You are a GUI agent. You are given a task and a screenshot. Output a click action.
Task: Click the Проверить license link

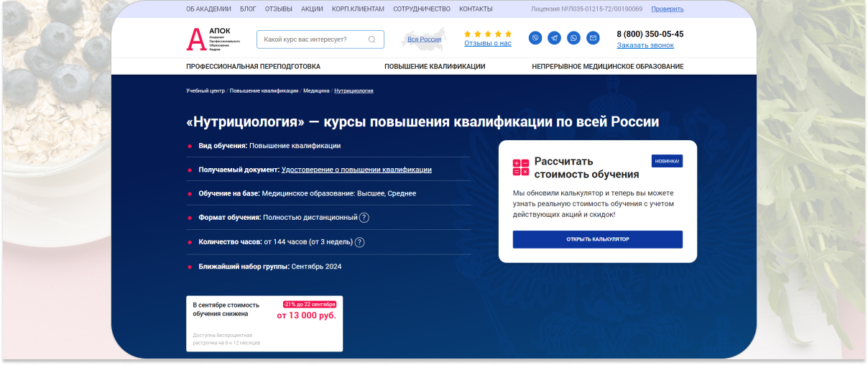tap(668, 9)
